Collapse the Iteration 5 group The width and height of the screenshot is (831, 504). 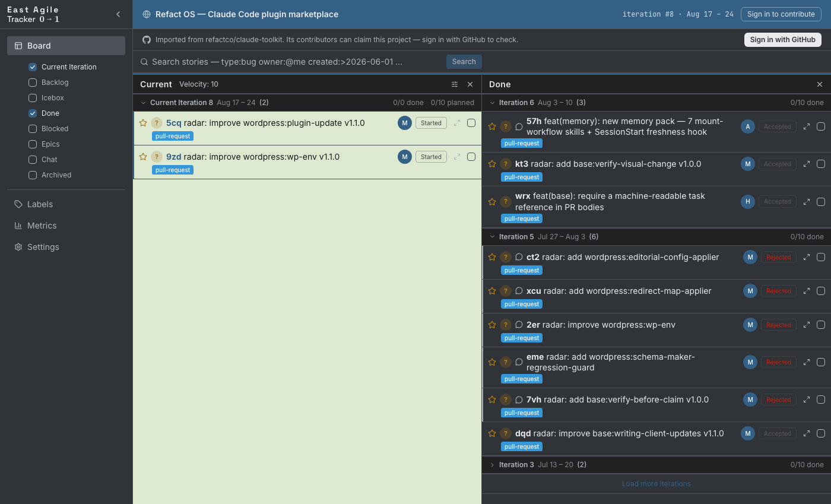pyautogui.click(x=492, y=237)
